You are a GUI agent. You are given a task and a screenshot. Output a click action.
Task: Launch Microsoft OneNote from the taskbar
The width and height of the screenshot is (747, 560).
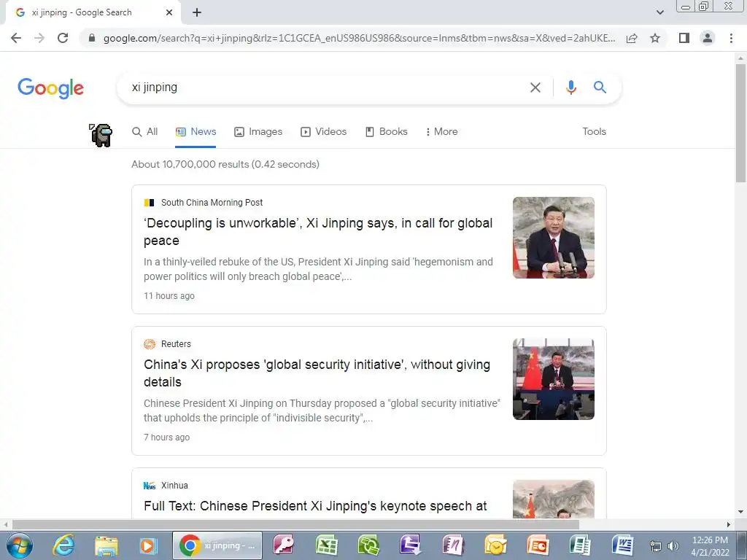point(453,545)
